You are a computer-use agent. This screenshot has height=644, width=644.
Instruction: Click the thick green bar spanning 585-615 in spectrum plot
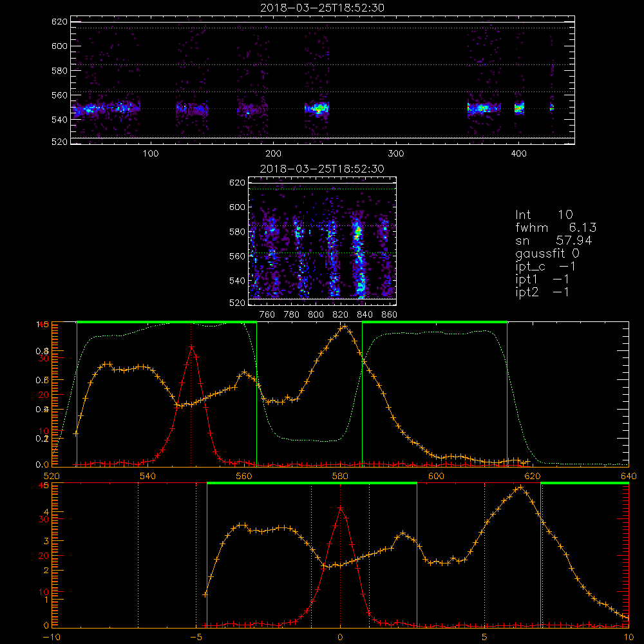435,323
